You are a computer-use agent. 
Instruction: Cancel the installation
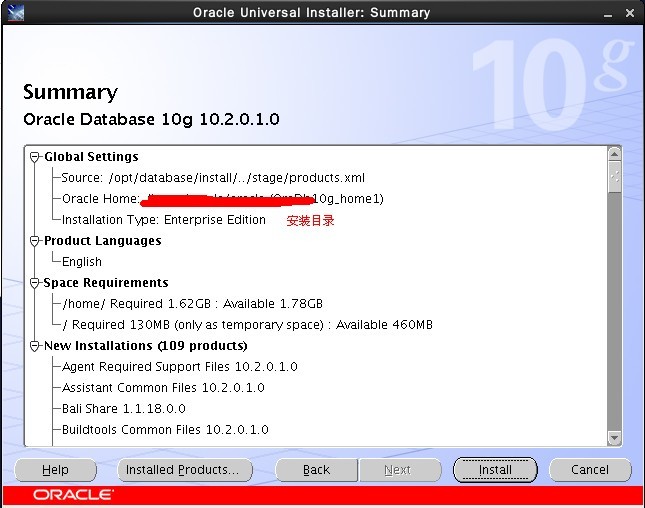coord(590,470)
